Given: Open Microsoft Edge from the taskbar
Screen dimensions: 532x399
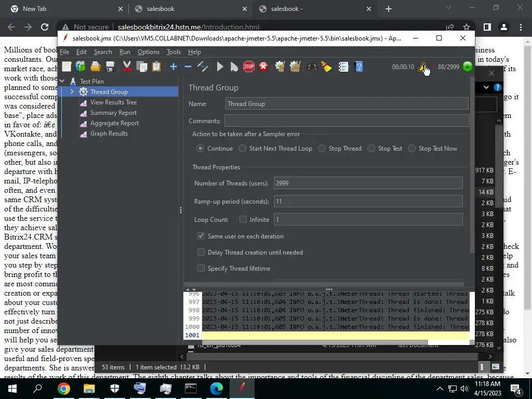Looking at the screenshot, I should pos(216,389).
